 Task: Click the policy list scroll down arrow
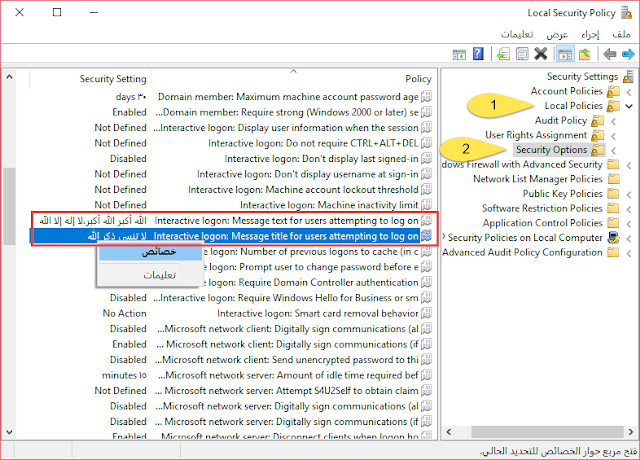9,432
